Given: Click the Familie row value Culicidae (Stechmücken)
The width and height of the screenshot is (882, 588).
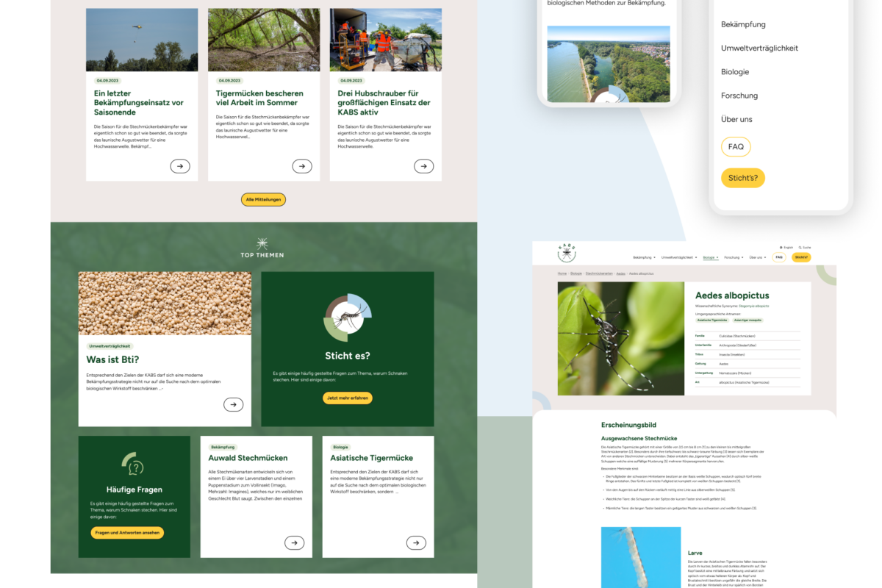Looking at the screenshot, I should coord(736,336).
